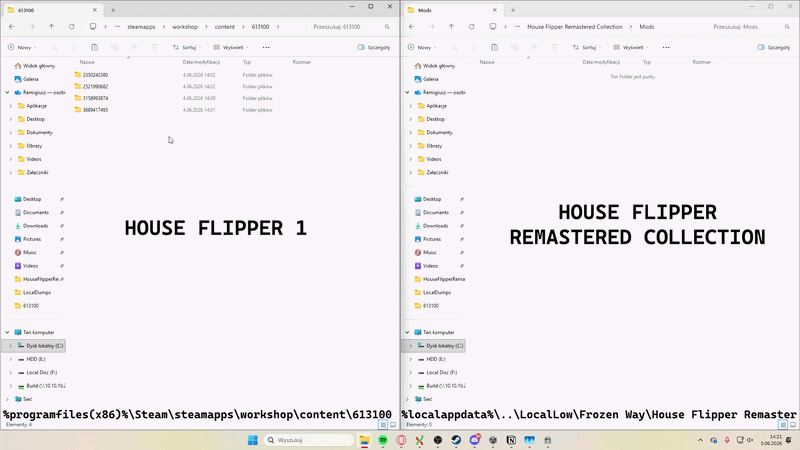
Task: Add a new tab next to 613100 tab
Action: click(113, 10)
